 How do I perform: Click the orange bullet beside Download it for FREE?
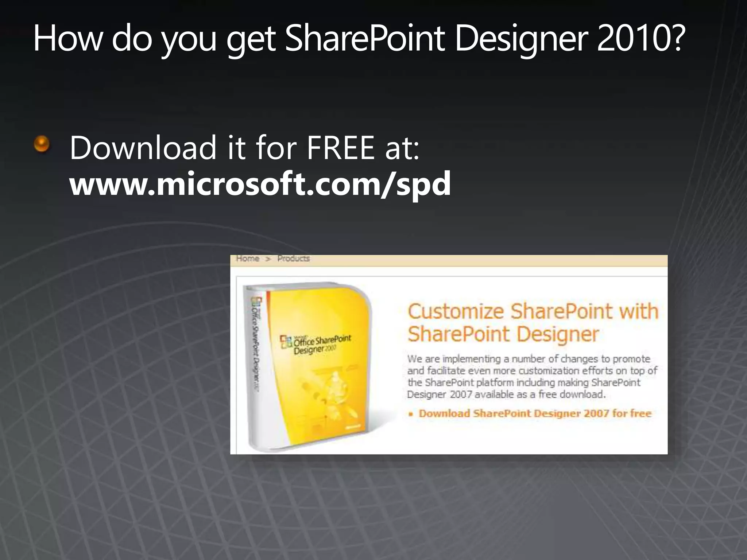coord(42,144)
